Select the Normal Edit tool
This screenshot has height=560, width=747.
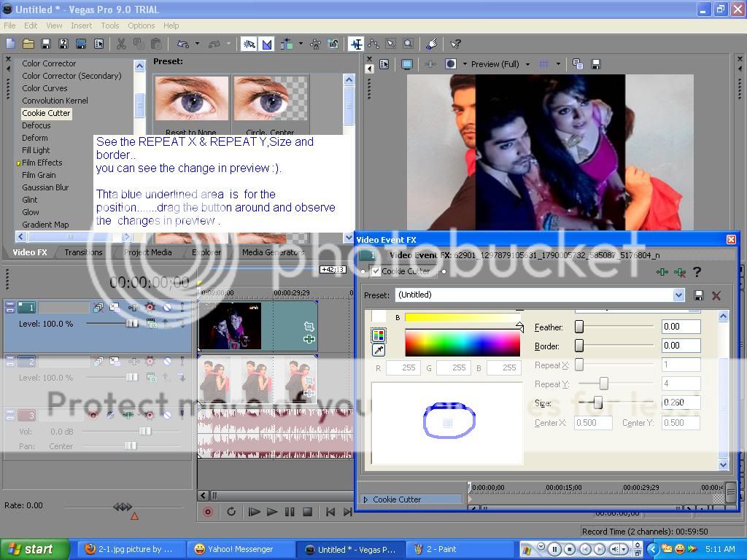(x=356, y=44)
